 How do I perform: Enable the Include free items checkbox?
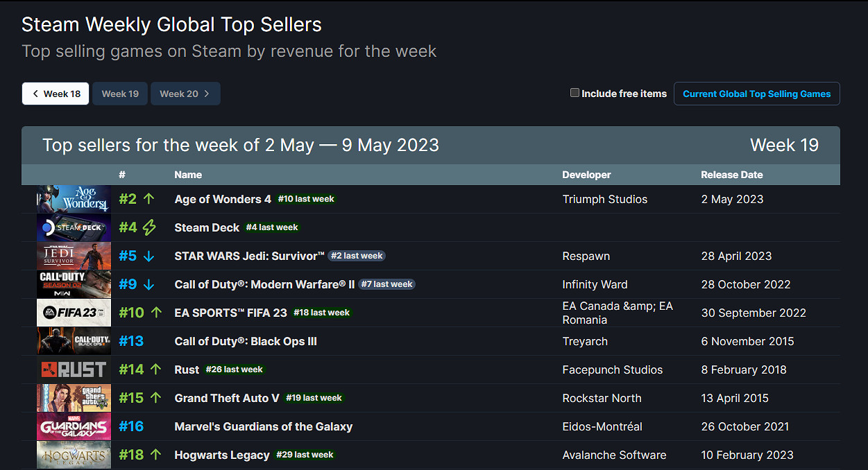[x=575, y=93]
